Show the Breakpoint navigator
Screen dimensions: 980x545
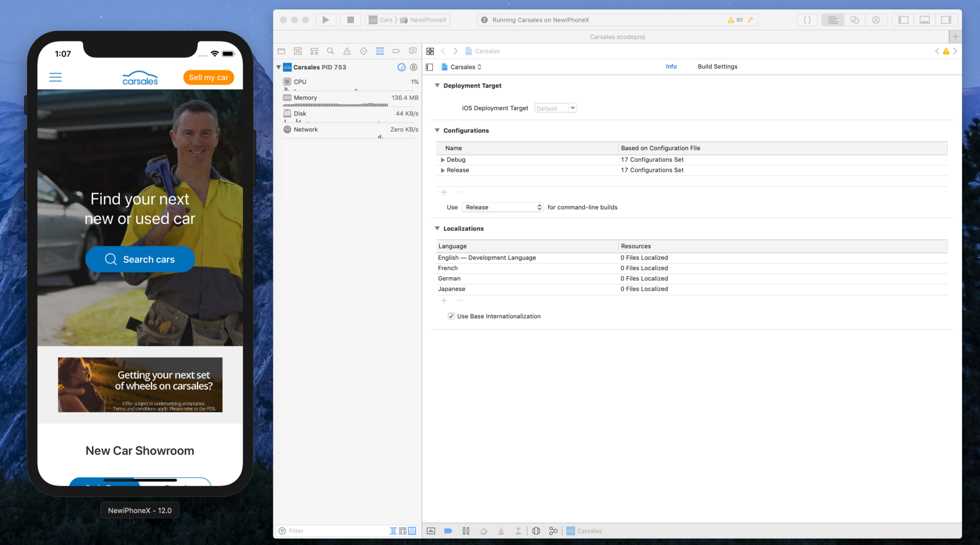396,51
